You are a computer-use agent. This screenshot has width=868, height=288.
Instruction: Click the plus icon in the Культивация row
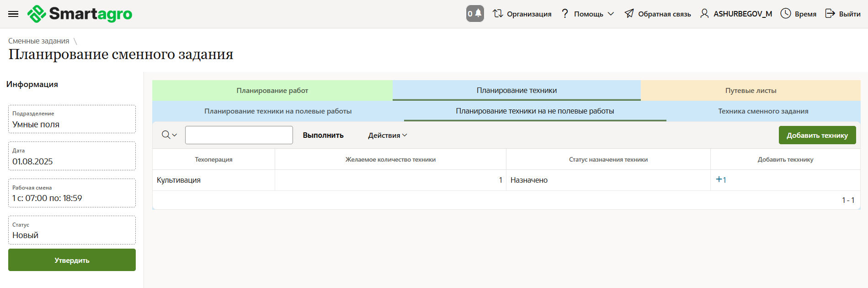click(721, 179)
